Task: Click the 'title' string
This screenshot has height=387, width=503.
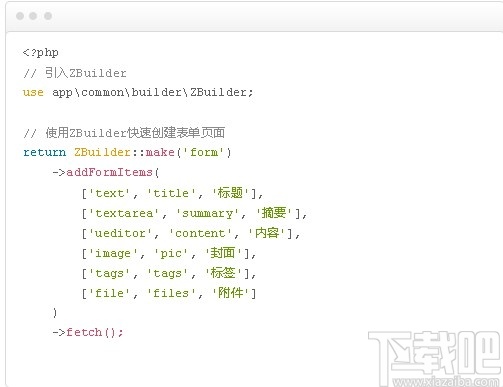Action: tap(171, 193)
